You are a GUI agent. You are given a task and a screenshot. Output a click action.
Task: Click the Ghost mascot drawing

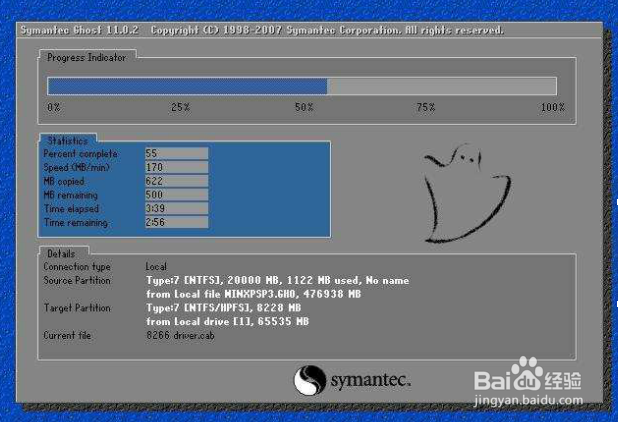(x=466, y=193)
